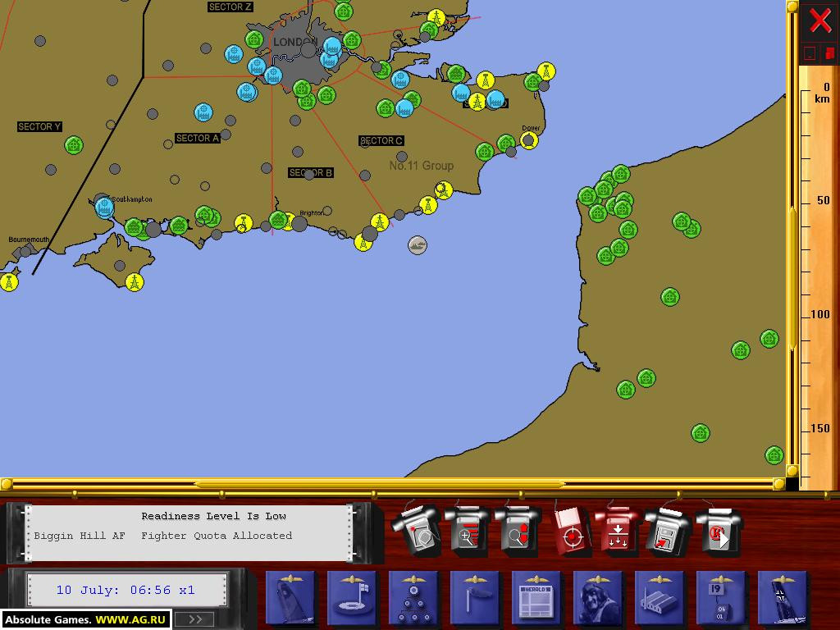Select the yellow radar tower at top of map
This screenshot has width=840, height=630.
pyautogui.click(x=436, y=18)
